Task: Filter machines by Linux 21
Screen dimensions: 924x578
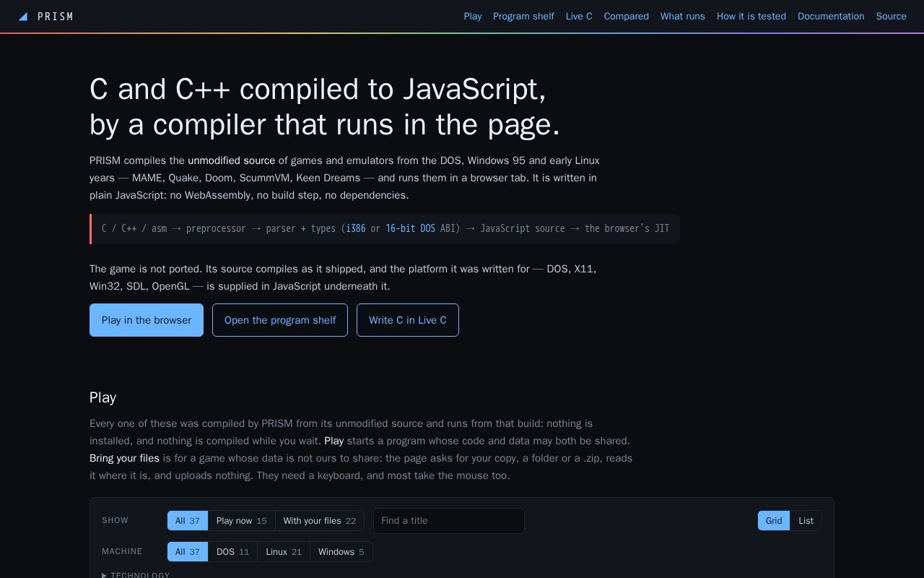Action: 284,552
